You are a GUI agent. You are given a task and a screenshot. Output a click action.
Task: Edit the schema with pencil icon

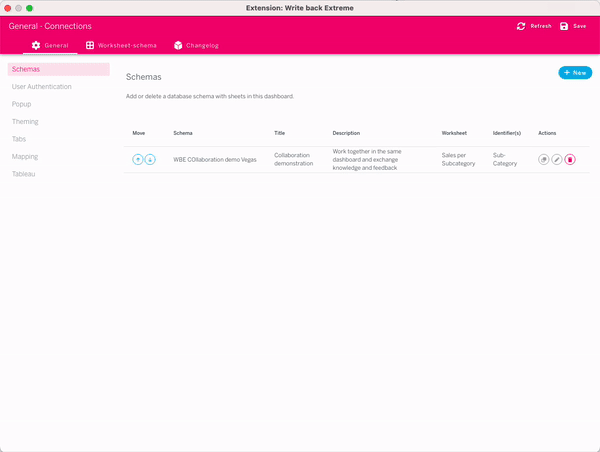pyautogui.click(x=557, y=159)
